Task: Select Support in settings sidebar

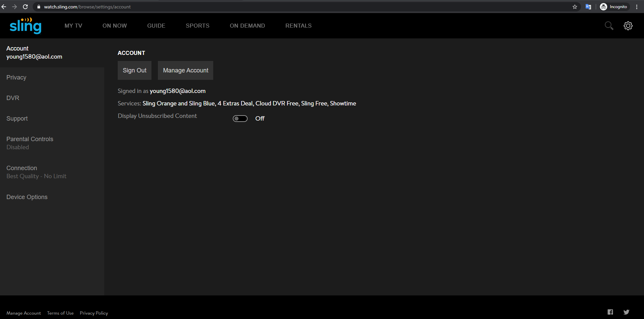Action: 52,119
